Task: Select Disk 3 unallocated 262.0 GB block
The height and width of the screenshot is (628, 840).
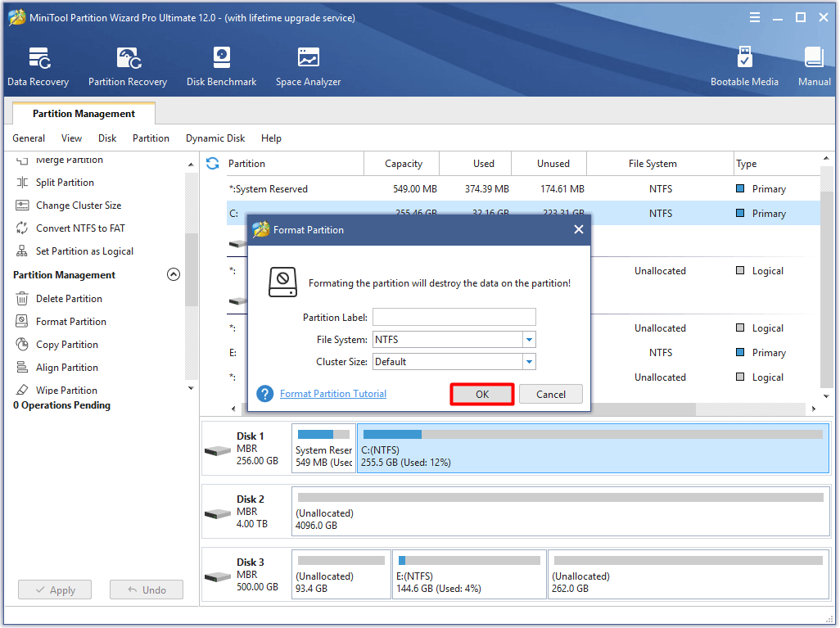Action: [689, 575]
